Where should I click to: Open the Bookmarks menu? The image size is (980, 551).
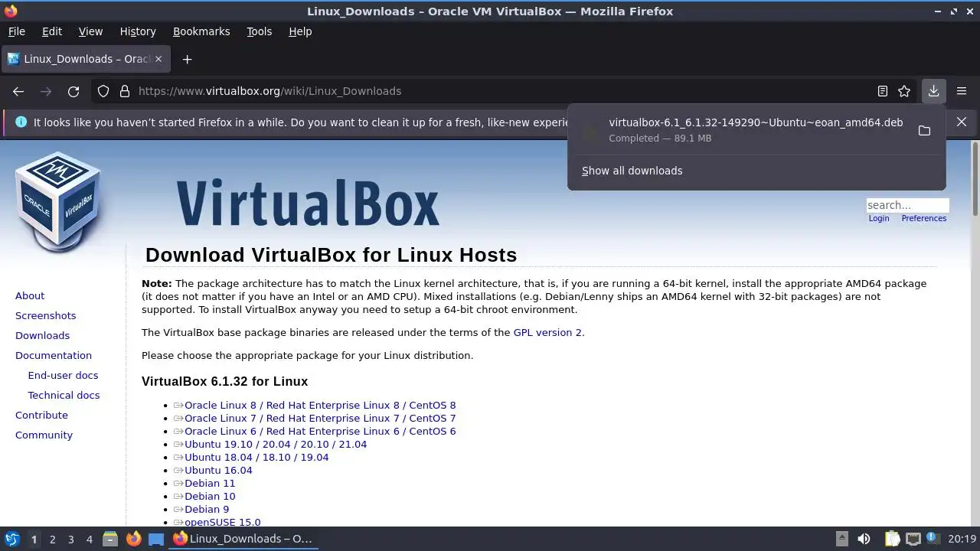201,31
